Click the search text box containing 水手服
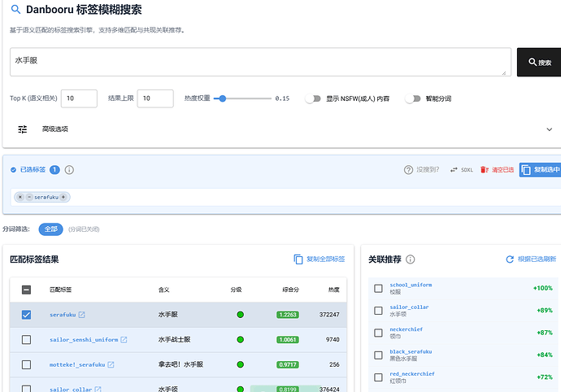Screen dimensions: 561x392 [x=260, y=62]
